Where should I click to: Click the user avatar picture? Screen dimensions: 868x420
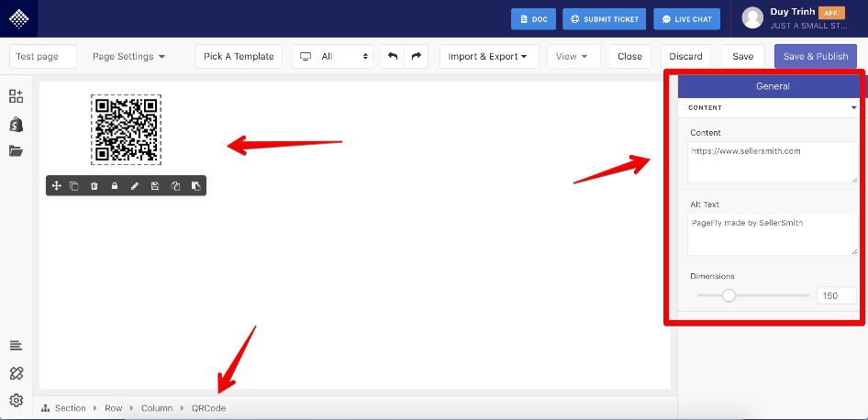tap(752, 17)
